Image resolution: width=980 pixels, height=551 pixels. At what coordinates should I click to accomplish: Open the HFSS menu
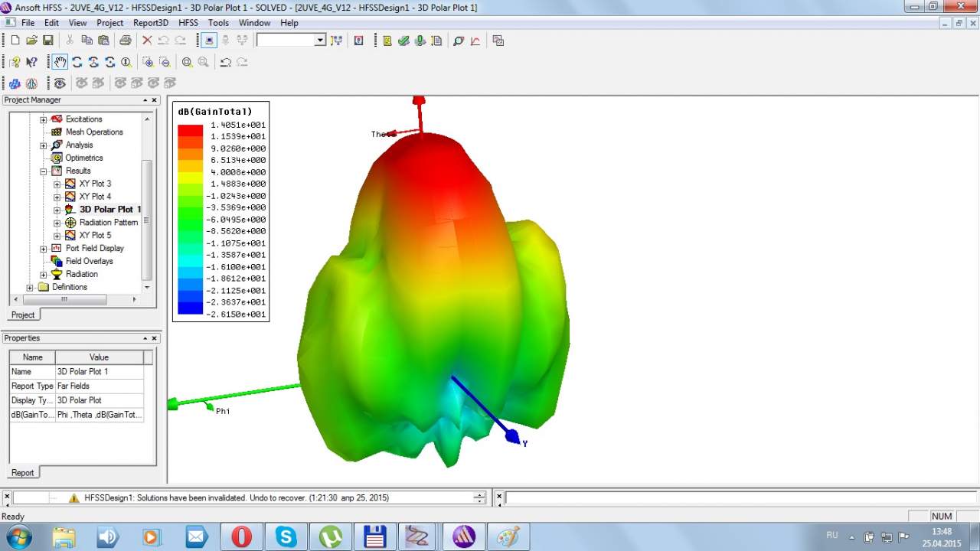coord(188,23)
